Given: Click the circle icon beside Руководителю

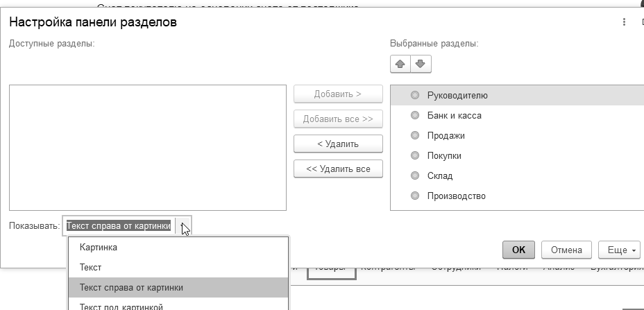Looking at the screenshot, I should click(x=415, y=95).
